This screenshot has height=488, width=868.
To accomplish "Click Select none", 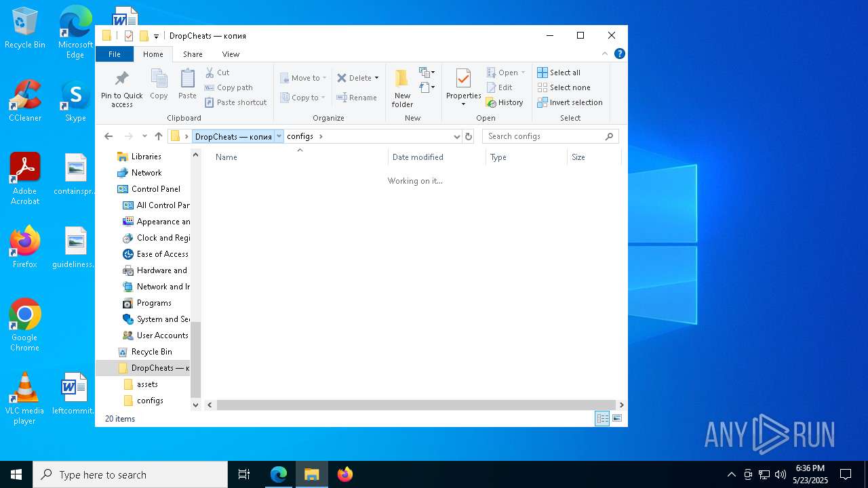I will (564, 87).
